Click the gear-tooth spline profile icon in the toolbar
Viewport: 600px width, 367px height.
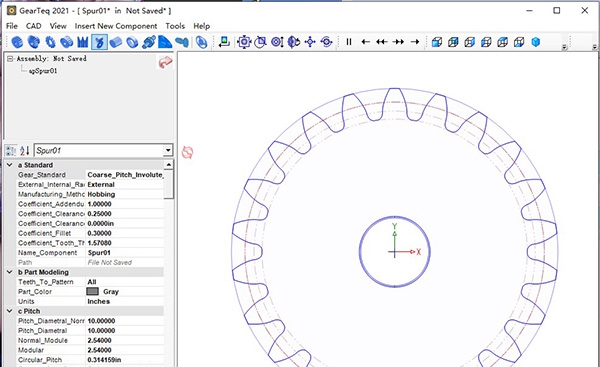click(83, 42)
